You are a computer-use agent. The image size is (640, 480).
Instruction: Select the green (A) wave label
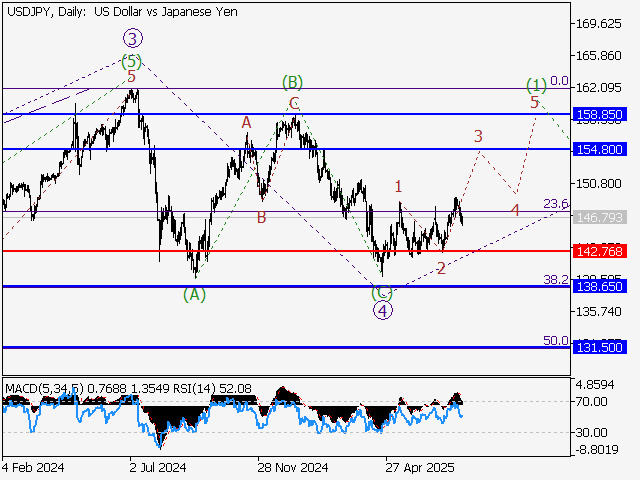click(x=194, y=295)
